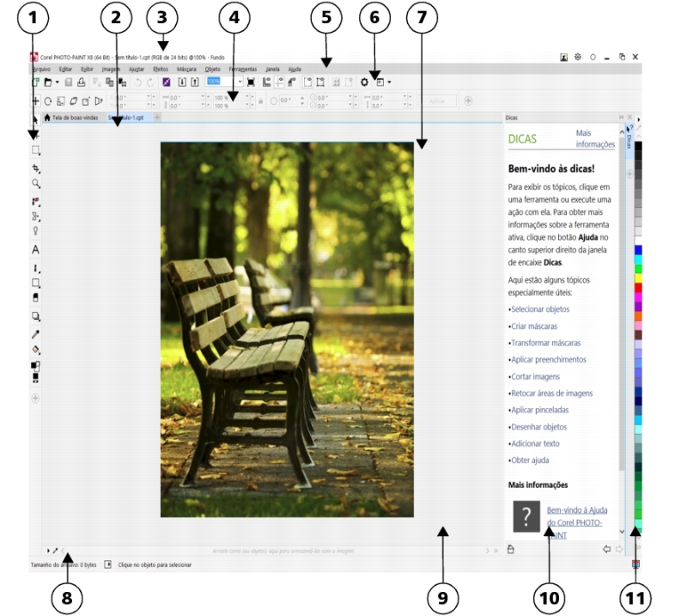Open the Máscara menu

click(186, 68)
